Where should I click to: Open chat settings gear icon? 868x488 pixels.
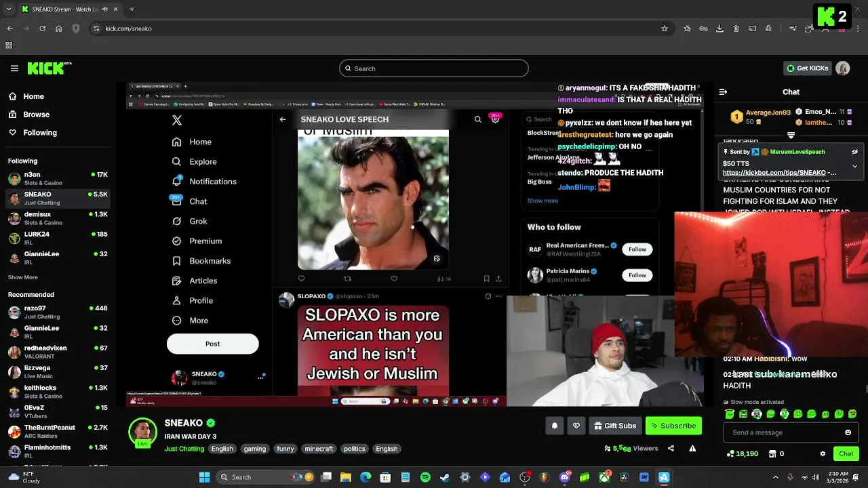pos(823,453)
